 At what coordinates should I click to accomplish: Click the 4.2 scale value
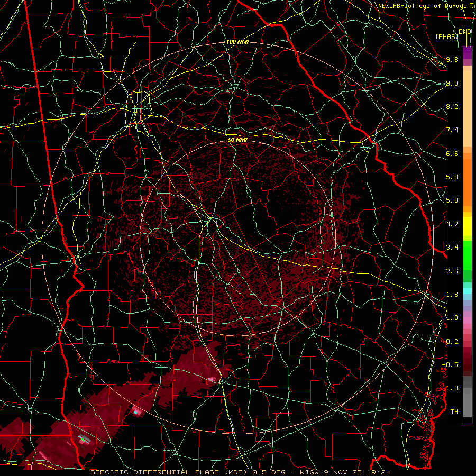(452, 224)
